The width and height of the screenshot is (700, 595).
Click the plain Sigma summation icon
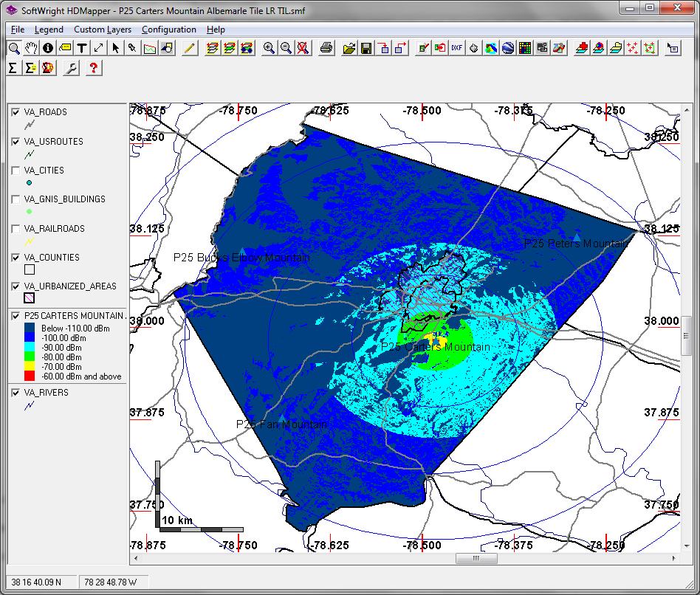[13, 68]
